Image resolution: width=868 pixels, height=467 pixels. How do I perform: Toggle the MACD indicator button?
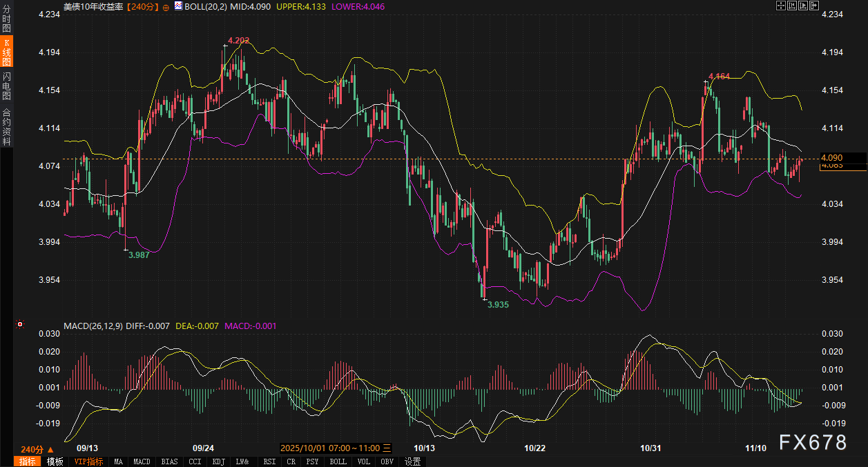142,461
